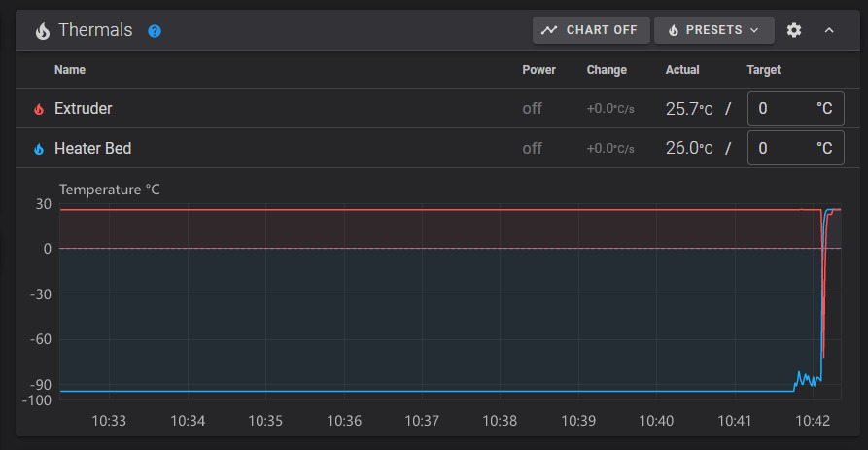Click the Name column header

tap(70, 70)
